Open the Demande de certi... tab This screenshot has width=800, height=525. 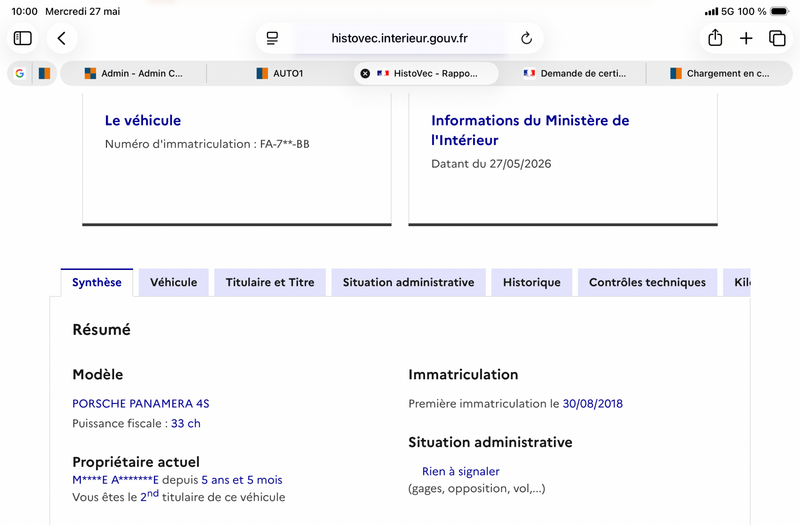pyautogui.click(x=574, y=73)
